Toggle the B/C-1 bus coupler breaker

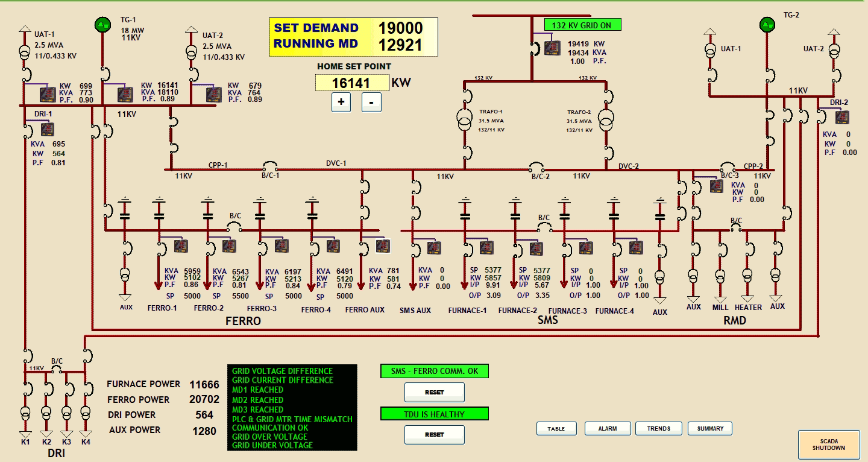[x=269, y=165]
